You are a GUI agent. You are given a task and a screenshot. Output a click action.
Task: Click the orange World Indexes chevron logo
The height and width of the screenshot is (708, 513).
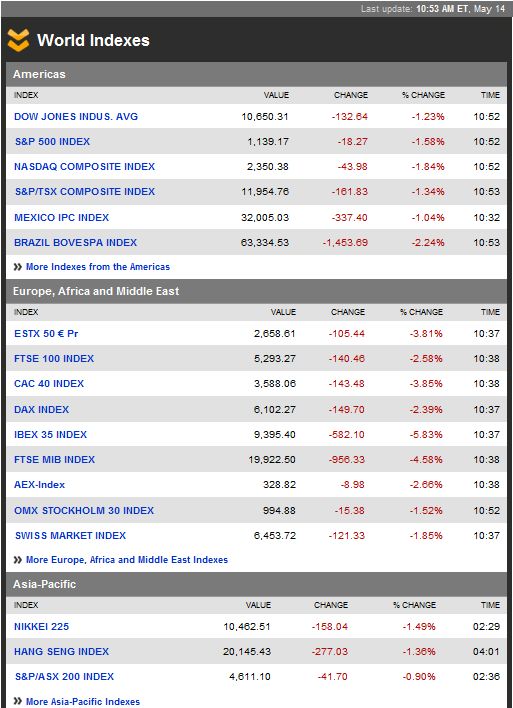tap(19, 40)
